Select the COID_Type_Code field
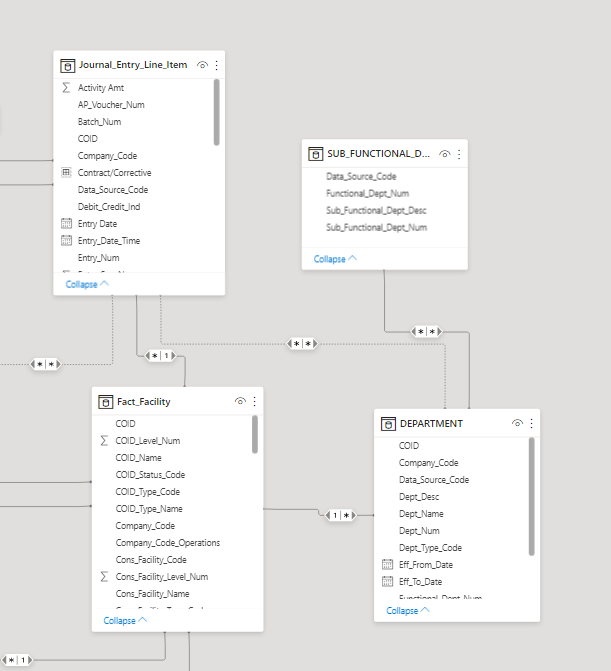Screen dimensions: 611x671 pos(148,492)
